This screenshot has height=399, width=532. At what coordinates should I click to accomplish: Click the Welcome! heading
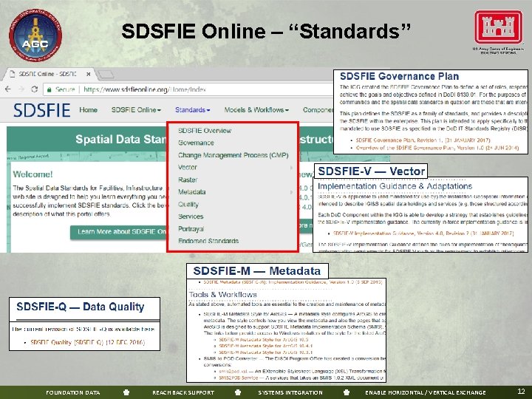[x=33, y=174]
